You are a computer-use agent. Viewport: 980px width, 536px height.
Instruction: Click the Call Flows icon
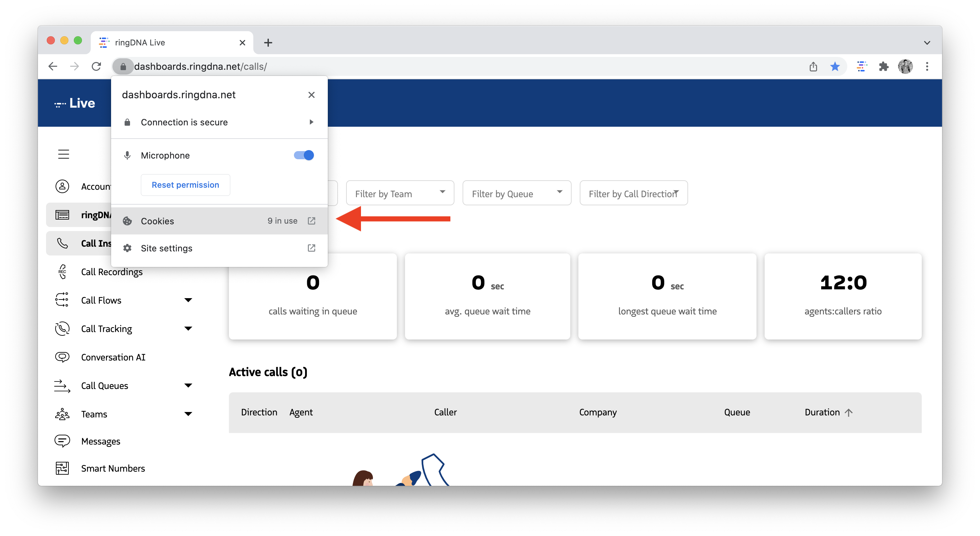coord(62,300)
